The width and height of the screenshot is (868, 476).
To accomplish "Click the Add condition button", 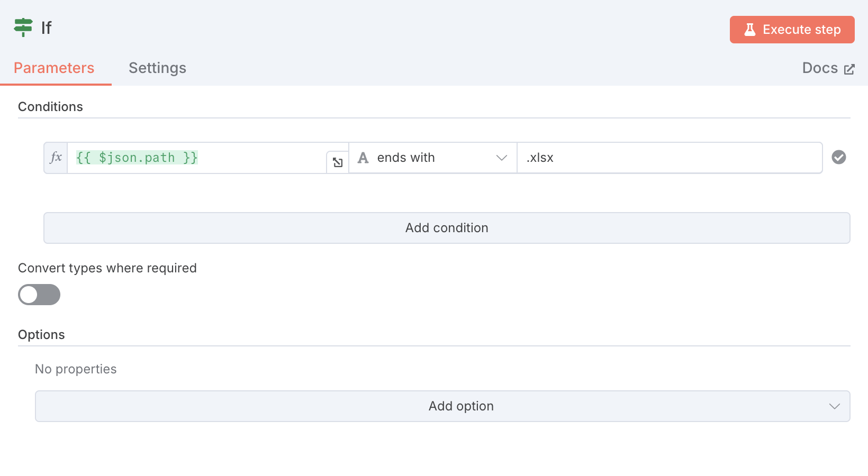I will 446,228.
